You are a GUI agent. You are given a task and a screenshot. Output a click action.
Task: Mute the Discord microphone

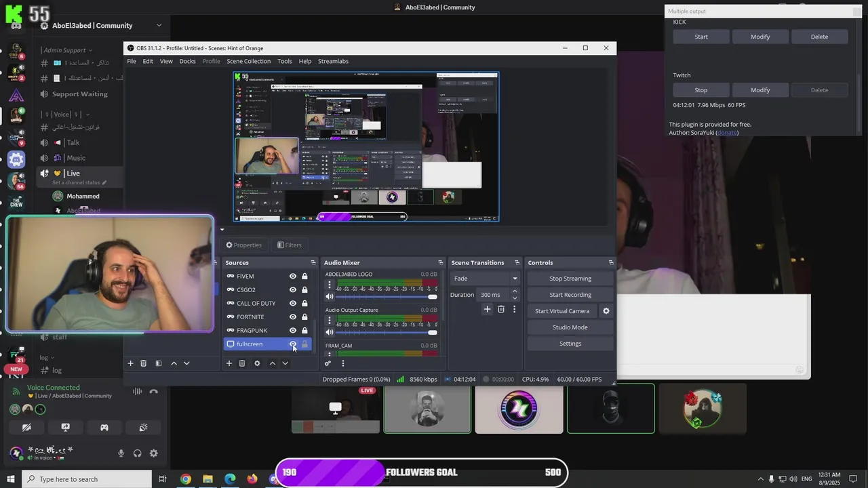point(121,453)
